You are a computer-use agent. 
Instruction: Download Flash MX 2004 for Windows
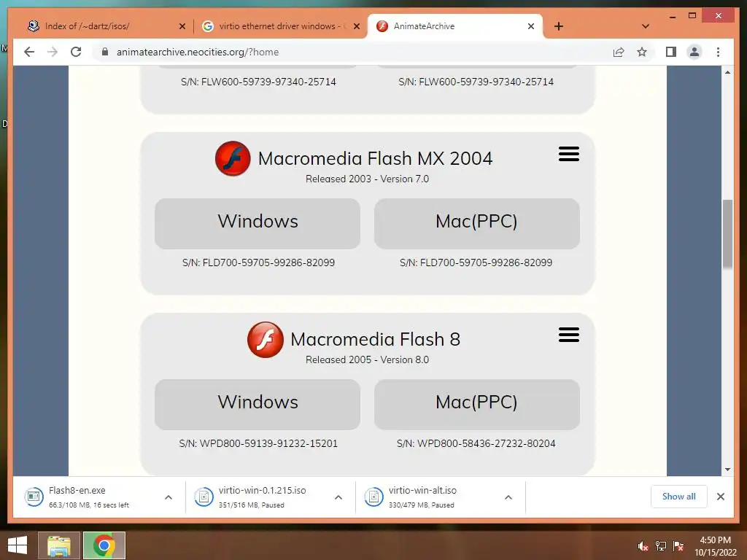(258, 223)
